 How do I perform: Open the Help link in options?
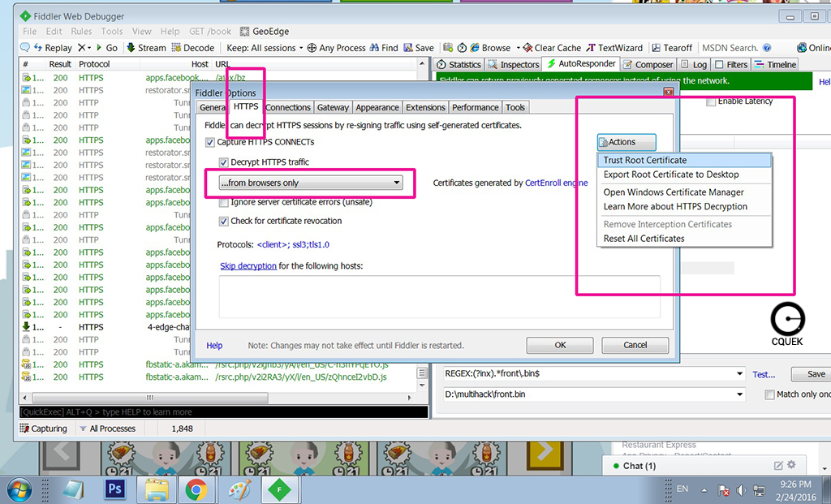214,346
